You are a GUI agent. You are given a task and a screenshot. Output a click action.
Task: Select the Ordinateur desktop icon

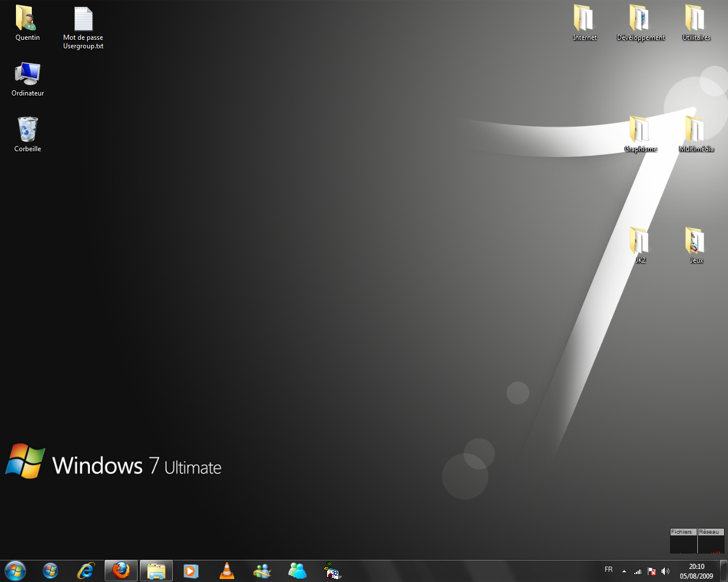click(x=27, y=80)
